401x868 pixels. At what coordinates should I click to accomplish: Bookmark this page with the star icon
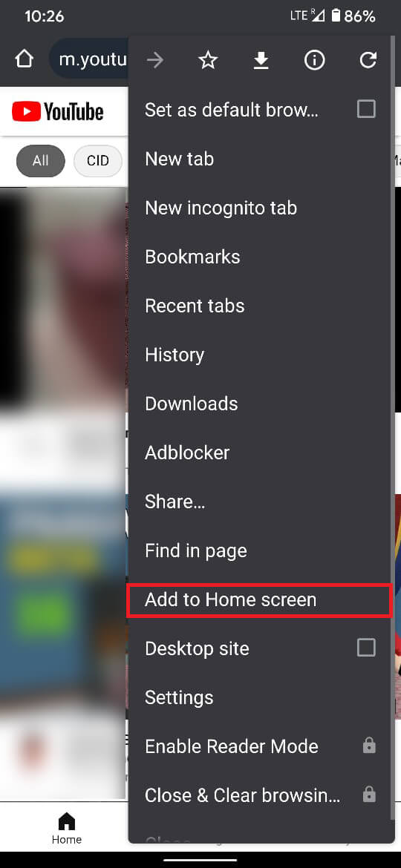point(208,60)
